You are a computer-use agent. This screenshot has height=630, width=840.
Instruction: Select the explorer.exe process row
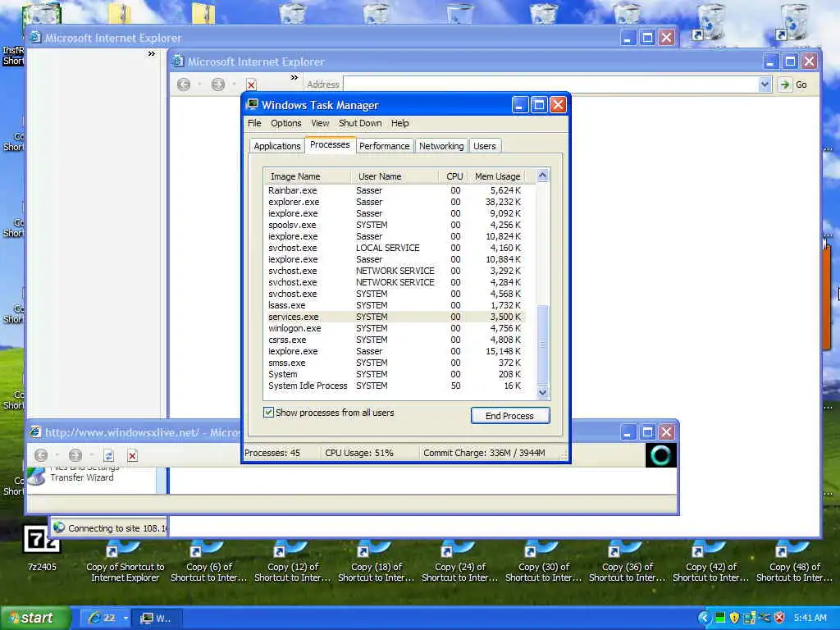click(x=395, y=202)
